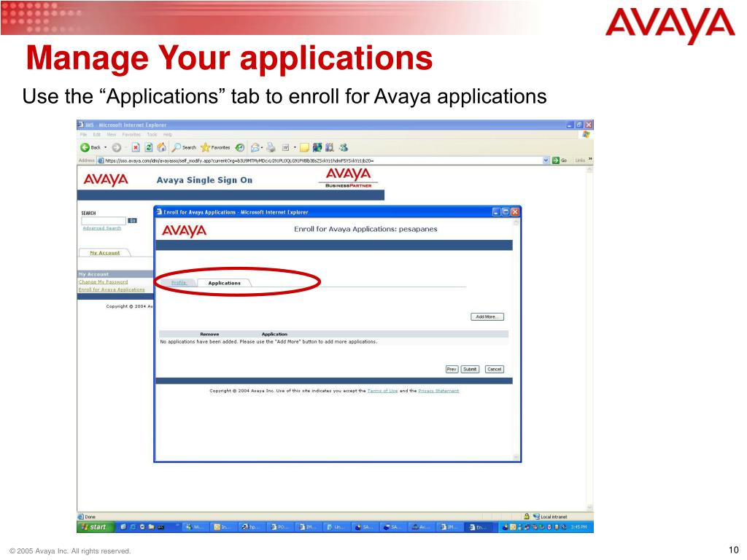747x560 pixels.
Task: Click the Edit with Word icon
Action: [x=286, y=147]
